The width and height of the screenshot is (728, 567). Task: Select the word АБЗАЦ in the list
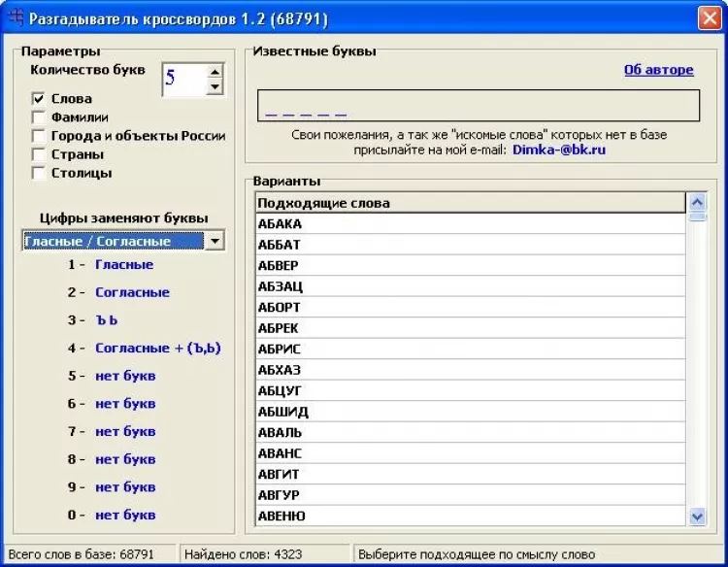[281, 286]
